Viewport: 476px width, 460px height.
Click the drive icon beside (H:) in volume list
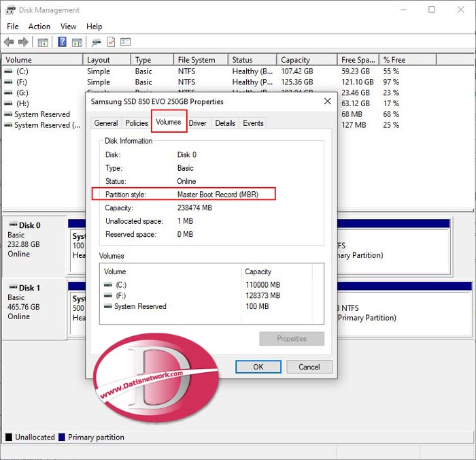point(8,103)
